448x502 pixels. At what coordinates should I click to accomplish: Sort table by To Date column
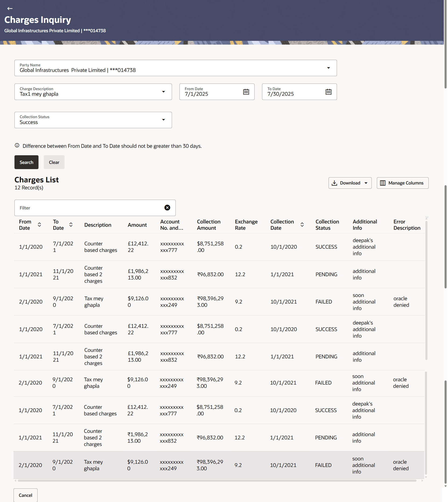(x=71, y=225)
